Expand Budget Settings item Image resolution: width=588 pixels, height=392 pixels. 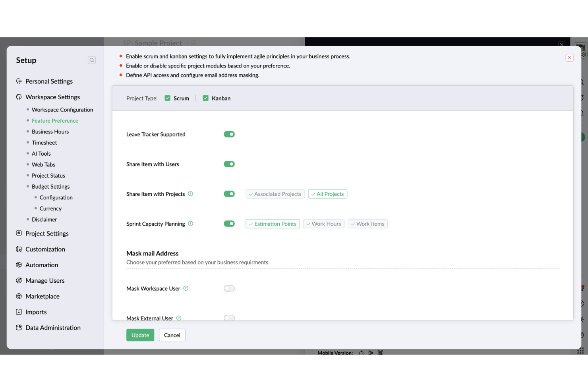[50, 187]
